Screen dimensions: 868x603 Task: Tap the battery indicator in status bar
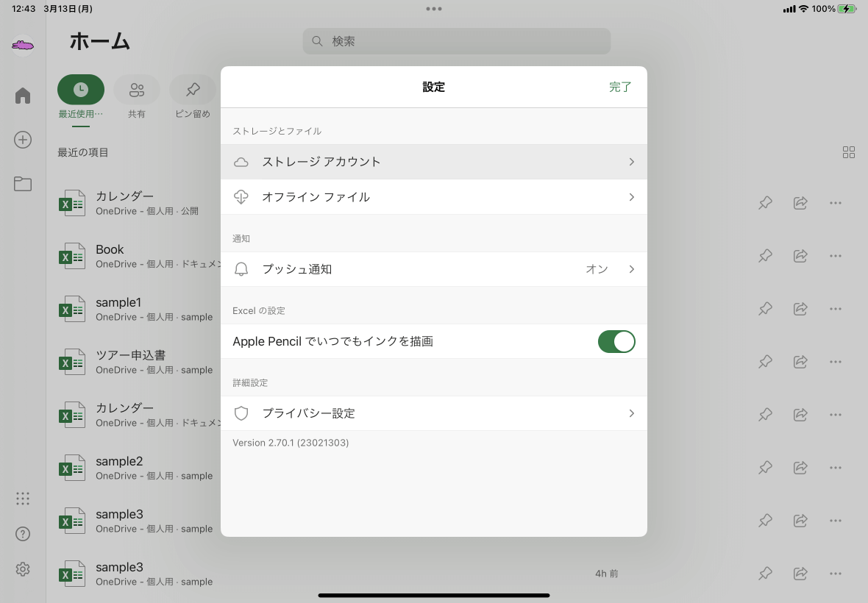847,9
